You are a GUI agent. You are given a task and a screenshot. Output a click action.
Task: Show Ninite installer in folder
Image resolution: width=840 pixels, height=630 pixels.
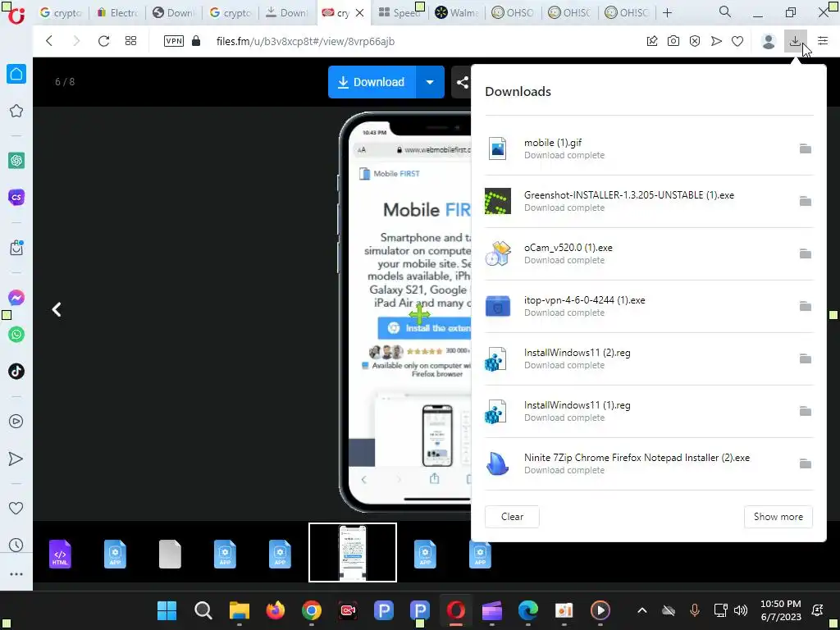click(806, 463)
